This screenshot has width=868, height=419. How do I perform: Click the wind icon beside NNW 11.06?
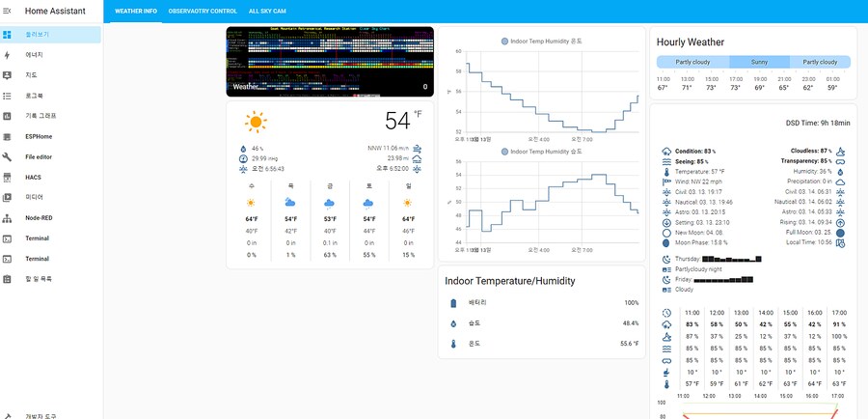[x=418, y=149]
